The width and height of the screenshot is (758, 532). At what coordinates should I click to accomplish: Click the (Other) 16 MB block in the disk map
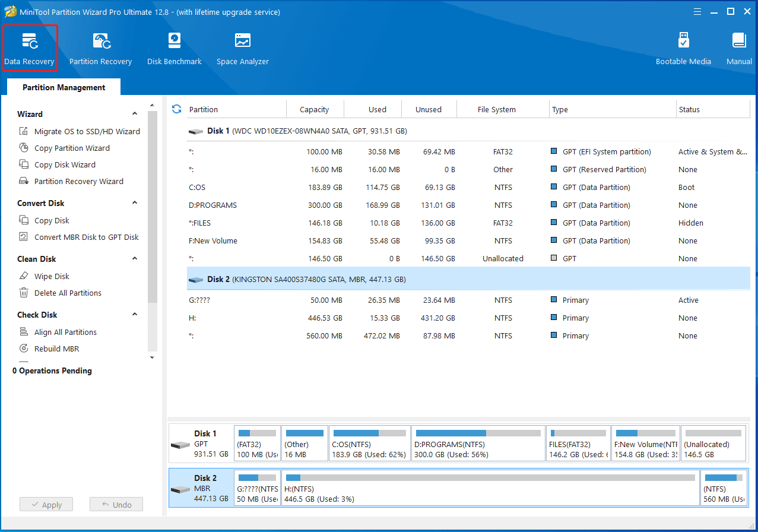305,444
